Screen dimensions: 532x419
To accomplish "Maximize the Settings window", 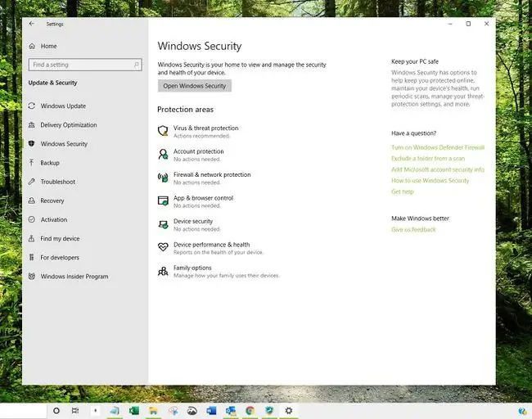I will [468, 24].
